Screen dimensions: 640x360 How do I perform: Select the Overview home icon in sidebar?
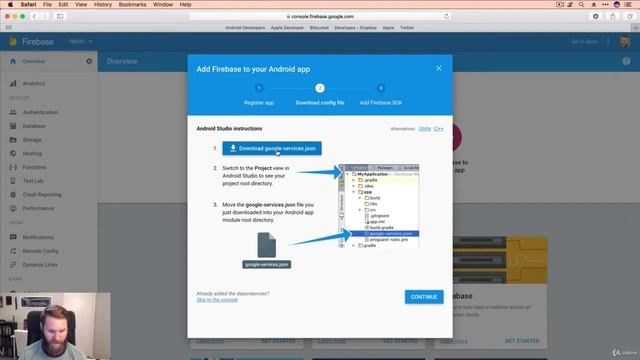click(13, 61)
